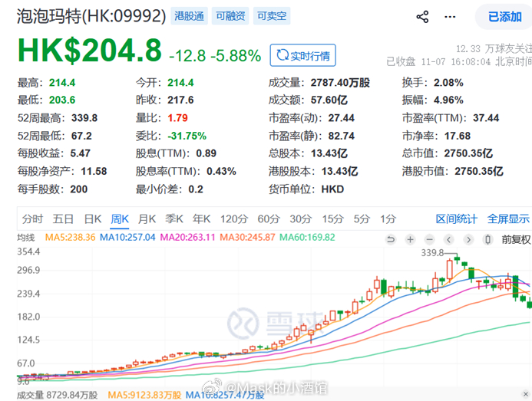Image resolution: width=532 pixels, height=401 pixels.
Task: Click the 成交量 8729.84万股 volume label
Action: point(57,395)
